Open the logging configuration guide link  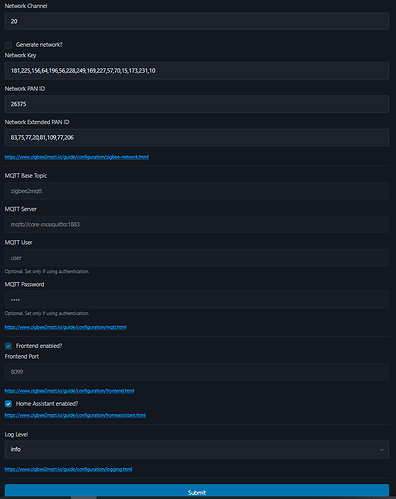coord(68,469)
